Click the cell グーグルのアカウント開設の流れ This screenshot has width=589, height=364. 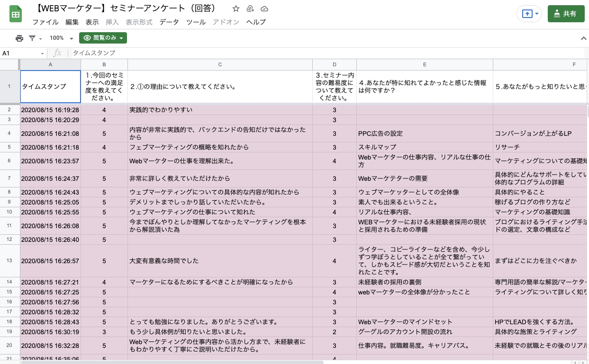tap(425, 332)
